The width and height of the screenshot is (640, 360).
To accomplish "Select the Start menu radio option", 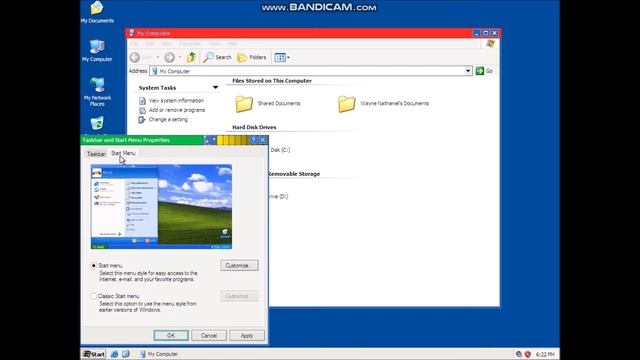I will pos(93,266).
